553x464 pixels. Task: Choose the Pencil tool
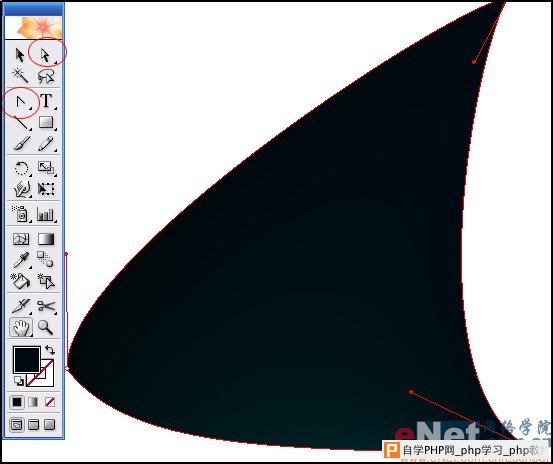click(x=46, y=144)
